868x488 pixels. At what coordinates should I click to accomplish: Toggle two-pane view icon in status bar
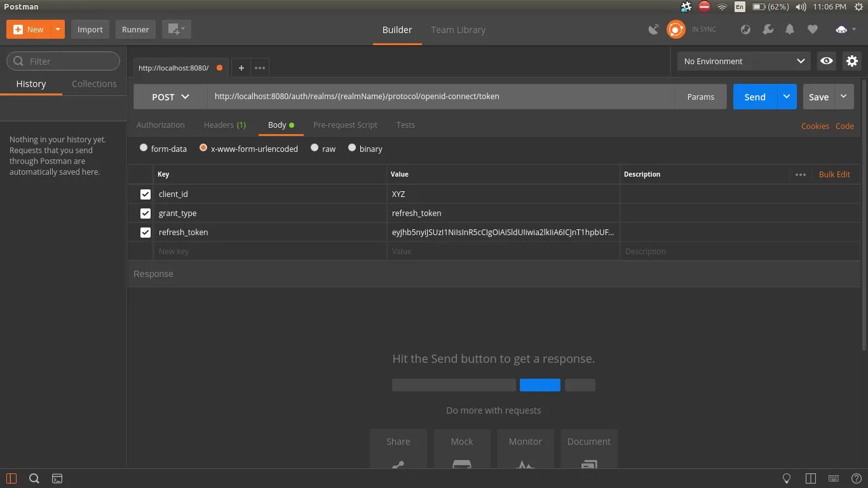[x=810, y=478]
